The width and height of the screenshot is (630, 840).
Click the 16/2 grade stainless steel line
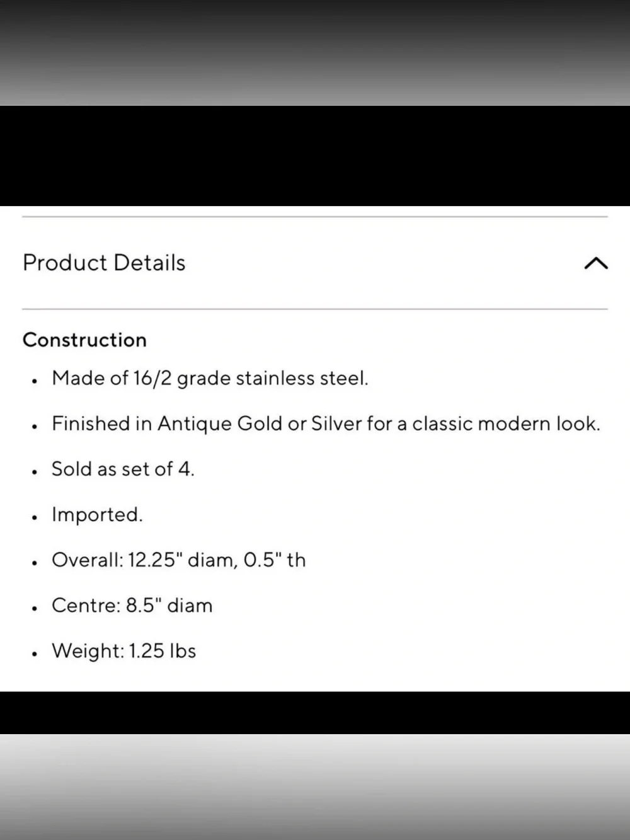pos(210,378)
